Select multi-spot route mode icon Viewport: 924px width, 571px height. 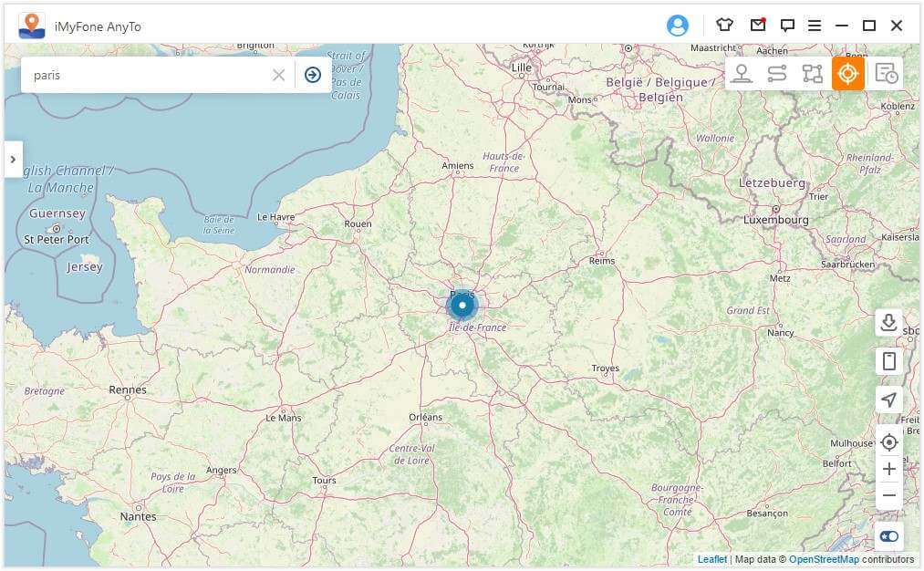813,74
